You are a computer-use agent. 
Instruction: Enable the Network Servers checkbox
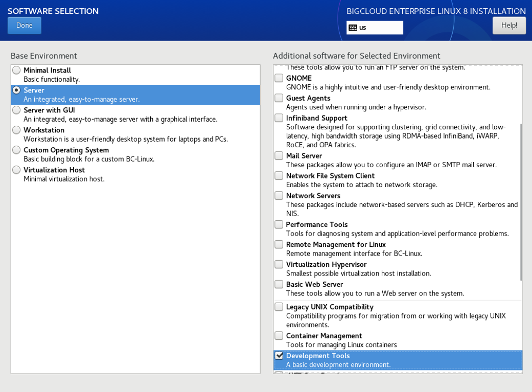click(x=279, y=196)
